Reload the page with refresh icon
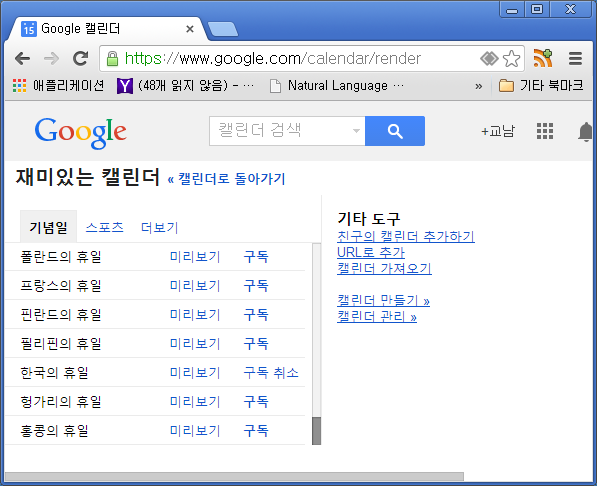 pyautogui.click(x=81, y=58)
